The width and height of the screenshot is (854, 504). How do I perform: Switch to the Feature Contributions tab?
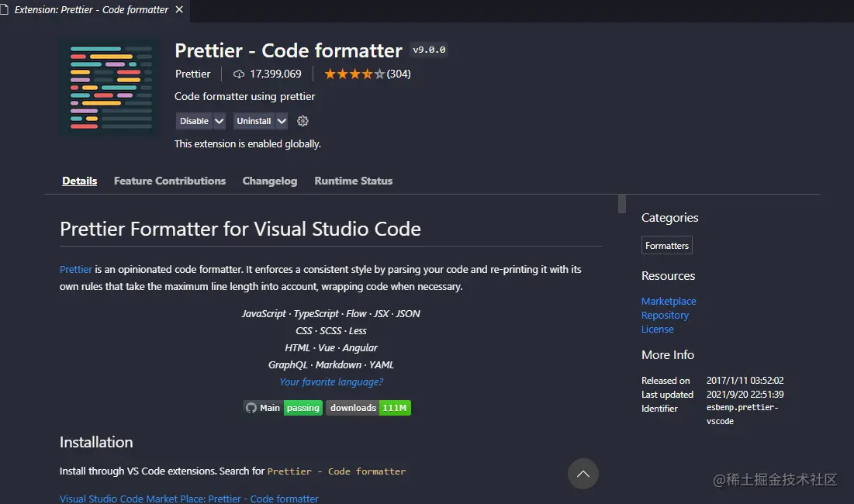click(x=169, y=181)
